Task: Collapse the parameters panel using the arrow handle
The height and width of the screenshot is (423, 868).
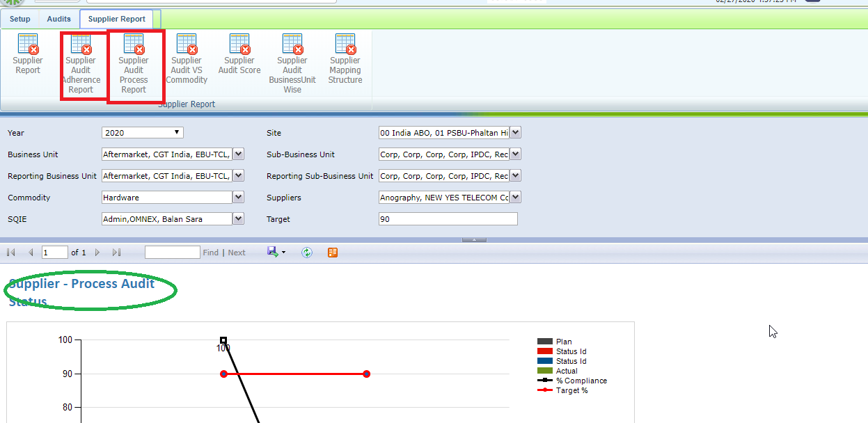Action: [474, 240]
